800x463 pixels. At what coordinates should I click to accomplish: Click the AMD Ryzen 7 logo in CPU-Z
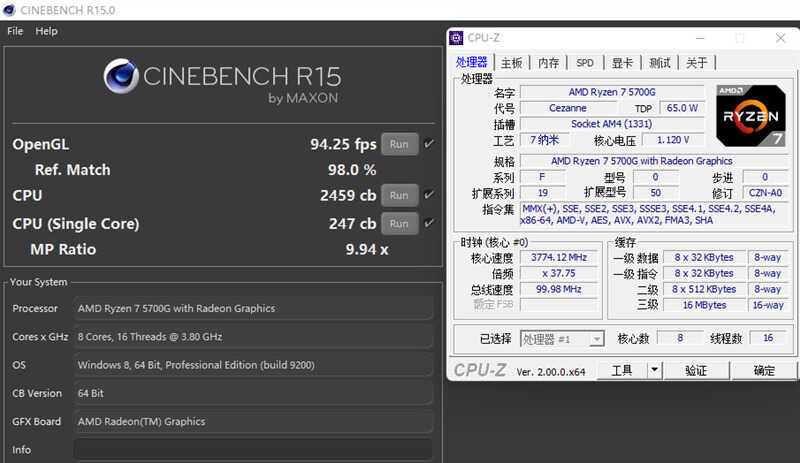click(751, 116)
